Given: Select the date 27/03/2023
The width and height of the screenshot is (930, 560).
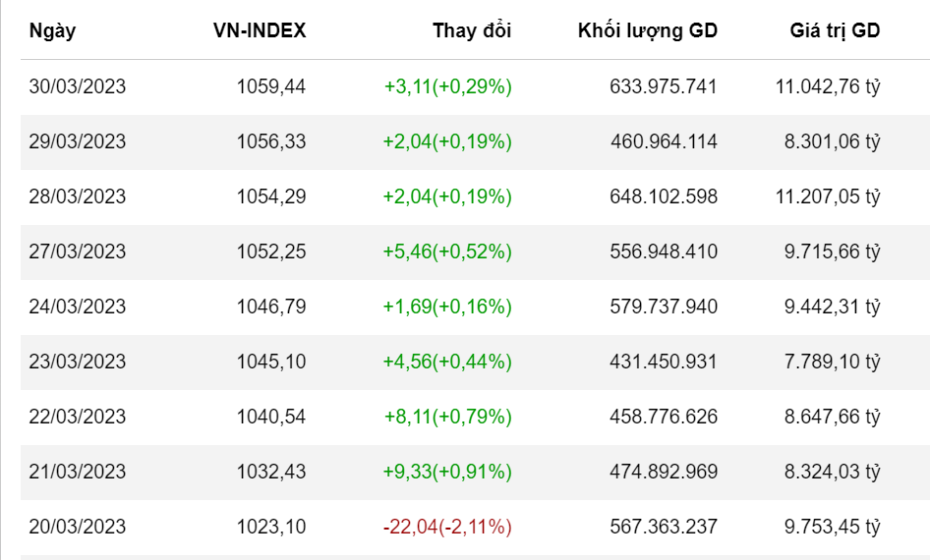Looking at the screenshot, I should tap(77, 252).
